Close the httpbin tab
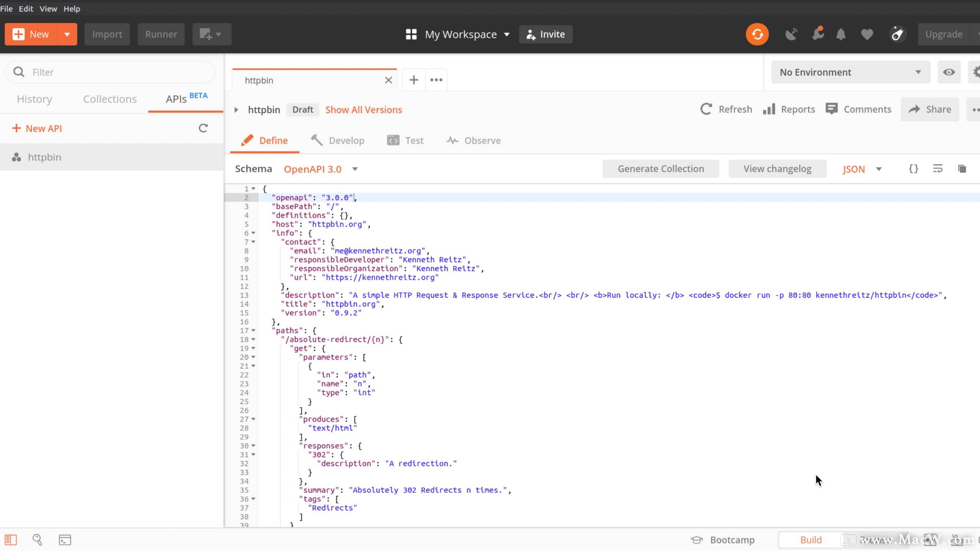980x551 pixels. [388, 80]
